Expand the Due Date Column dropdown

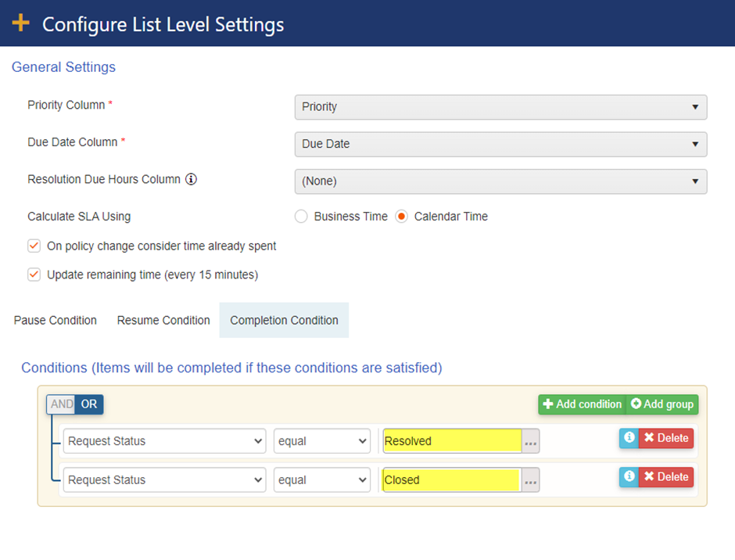[x=500, y=144]
